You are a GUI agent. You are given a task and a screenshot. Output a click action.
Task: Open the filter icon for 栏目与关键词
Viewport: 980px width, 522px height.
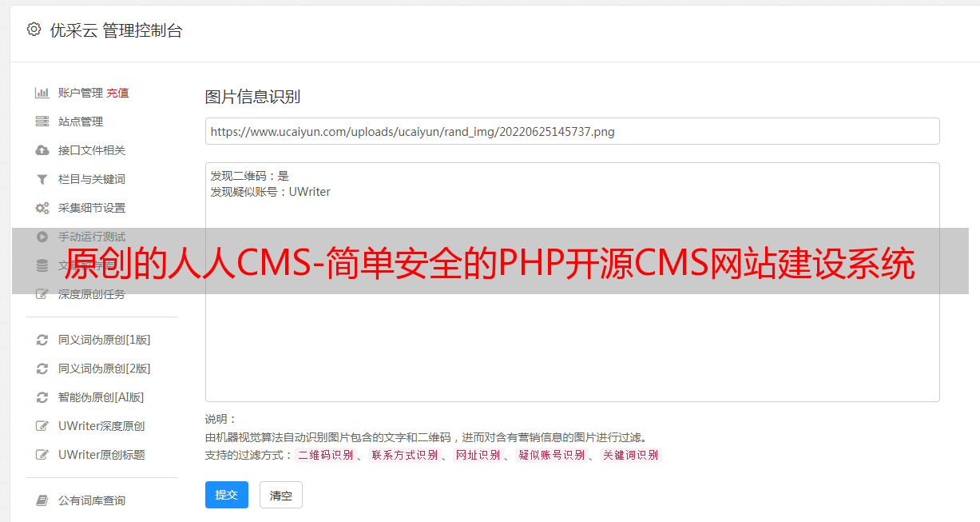[x=42, y=179]
